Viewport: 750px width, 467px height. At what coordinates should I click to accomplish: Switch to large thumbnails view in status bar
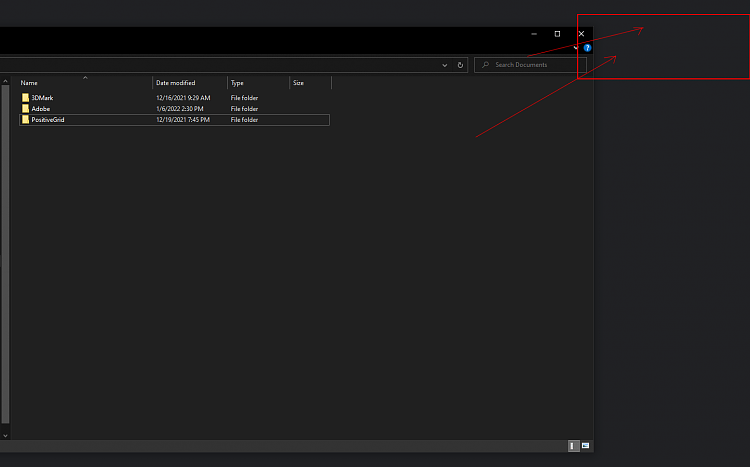click(x=585, y=445)
